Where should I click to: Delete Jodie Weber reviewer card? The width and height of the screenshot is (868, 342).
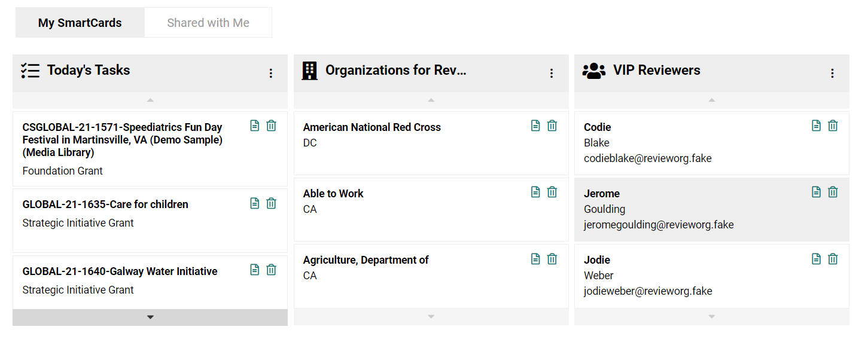coord(833,259)
